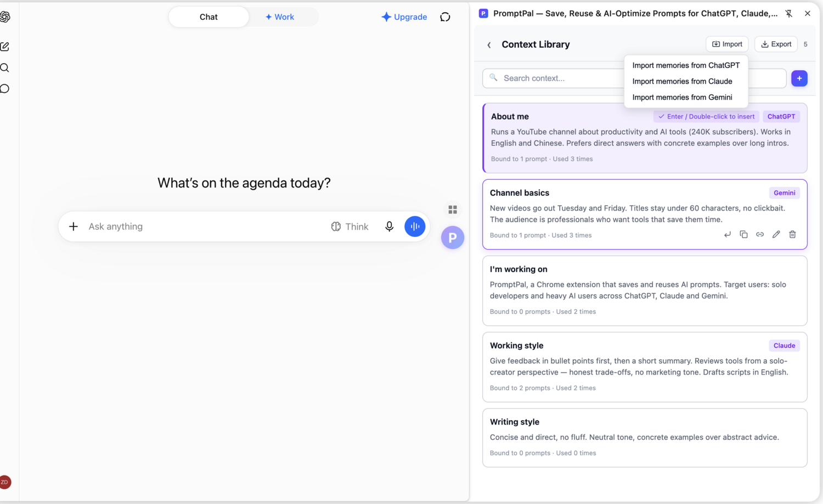
Task: Choose Import memories from Claude
Action: pos(682,81)
